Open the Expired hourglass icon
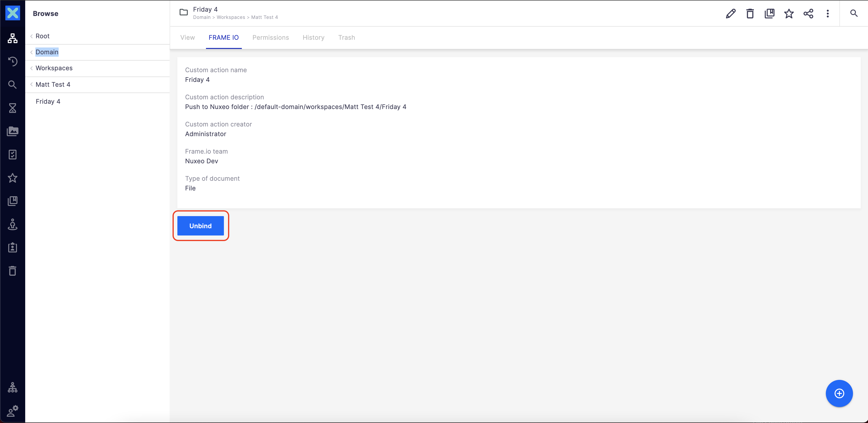This screenshot has width=868, height=423. 12,108
